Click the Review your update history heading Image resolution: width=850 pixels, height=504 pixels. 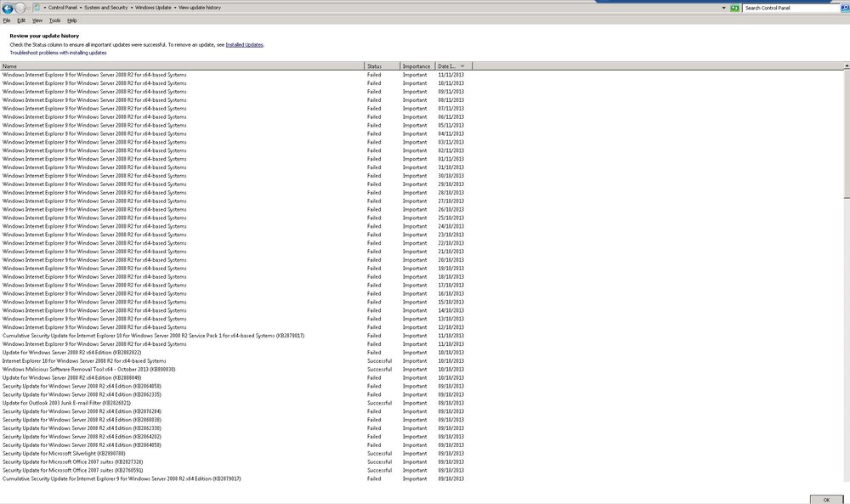click(x=44, y=36)
